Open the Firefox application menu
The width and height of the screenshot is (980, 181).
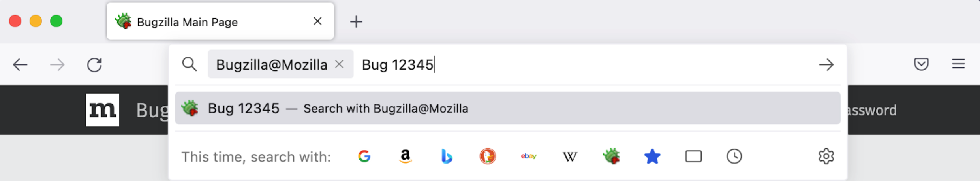coord(958,64)
